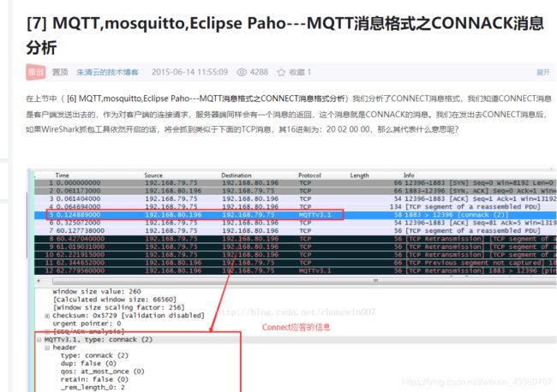Viewport: 557px width, 392px height.
Task: Sort by the Protocol column header
Action: 309,175
